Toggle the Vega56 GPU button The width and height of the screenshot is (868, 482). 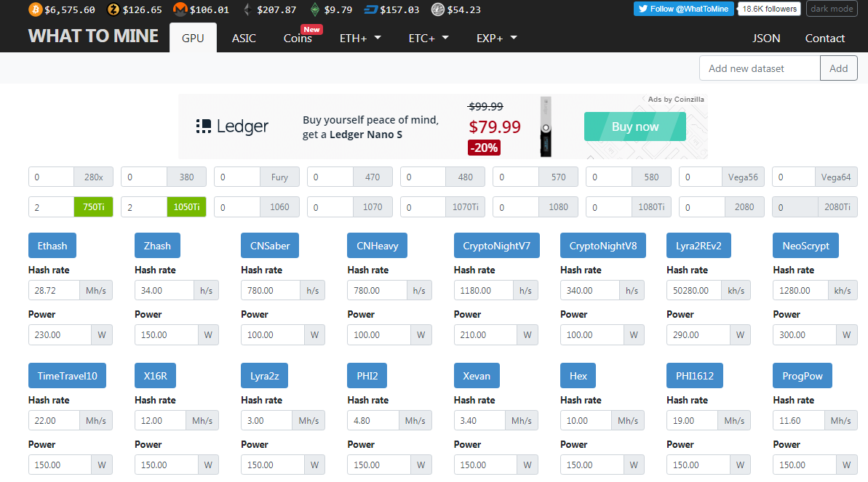(743, 177)
